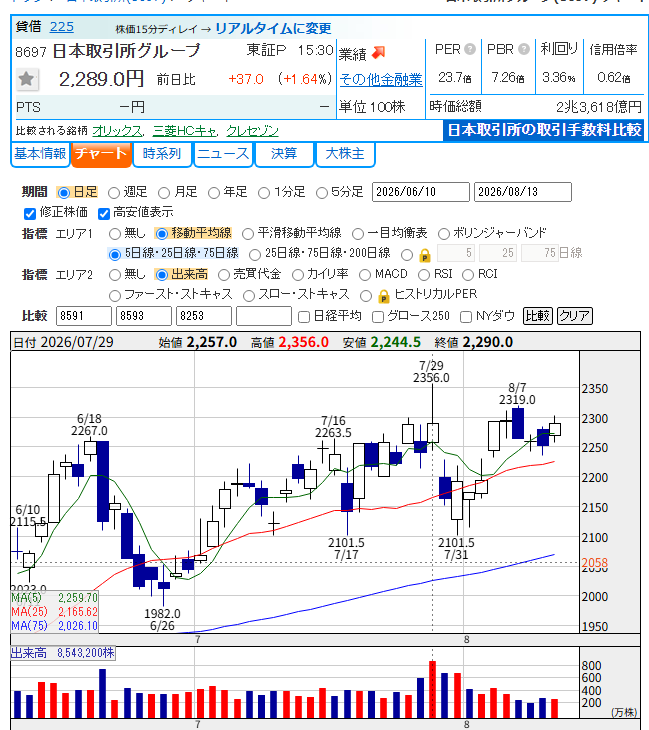Choose 5日線・25日線・75日線 option
The height and width of the screenshot is (730, 649).
point(115,255)
